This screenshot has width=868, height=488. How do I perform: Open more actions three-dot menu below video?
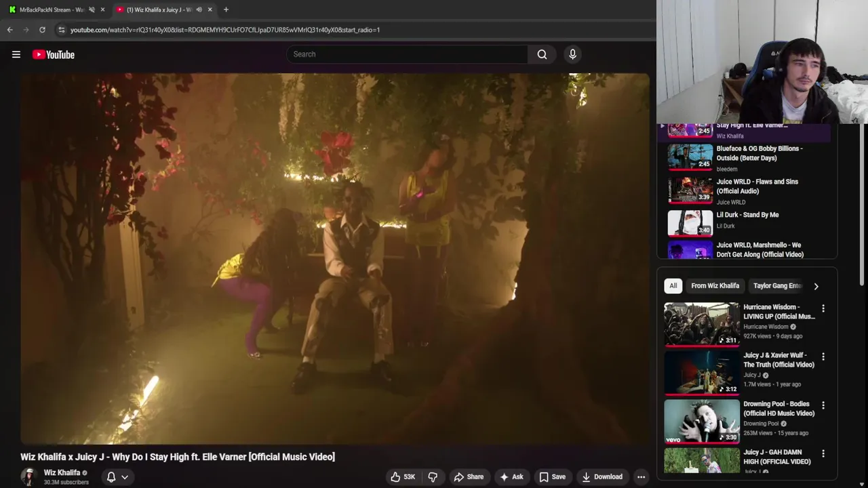tap(641, 477)
